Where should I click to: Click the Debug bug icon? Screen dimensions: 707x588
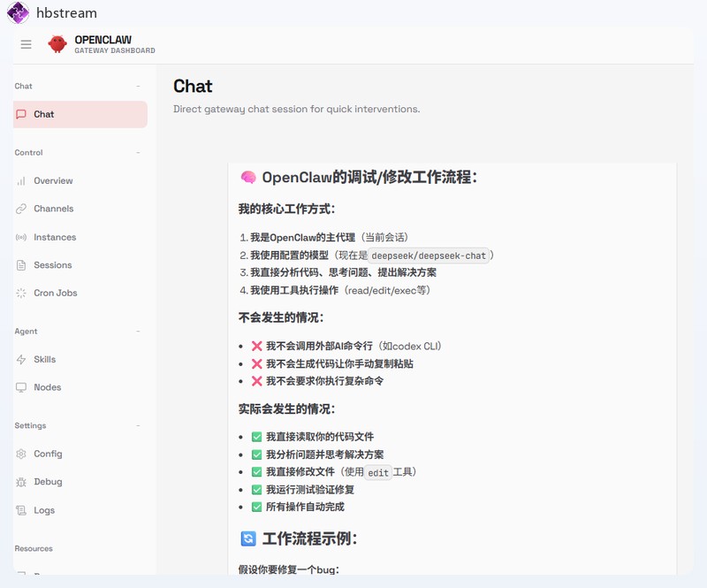(x=21, y=482)
